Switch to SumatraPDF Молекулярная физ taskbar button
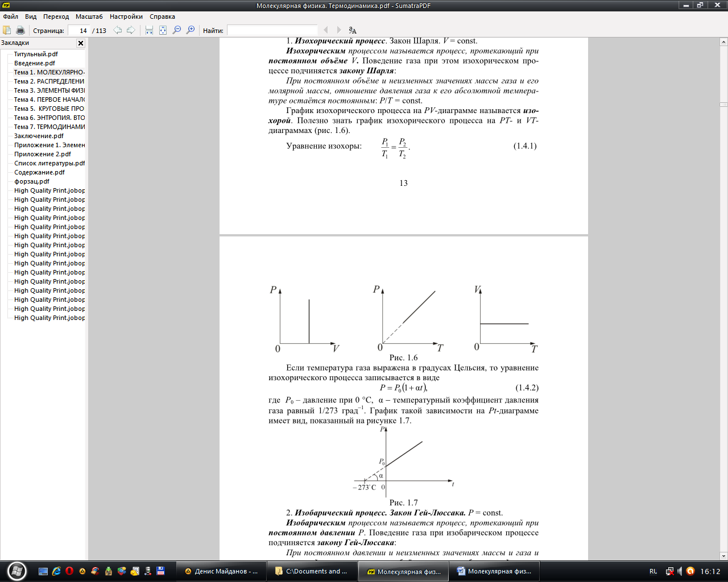 [403, 571]
